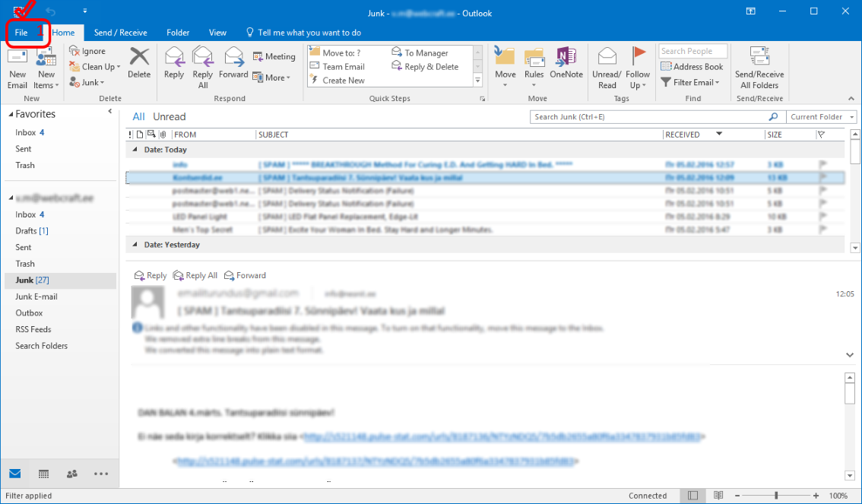Viewport: 862px width, 504px height.
Task: Open the File tab
Action: click(x=21, y=33)
